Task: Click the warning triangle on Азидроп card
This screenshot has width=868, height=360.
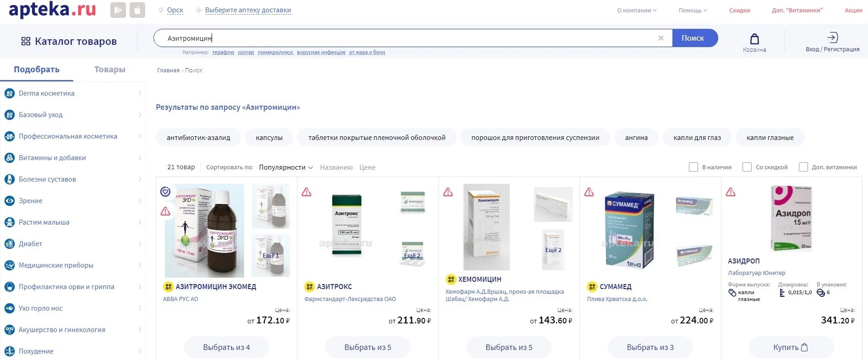Action: point(731,192)
